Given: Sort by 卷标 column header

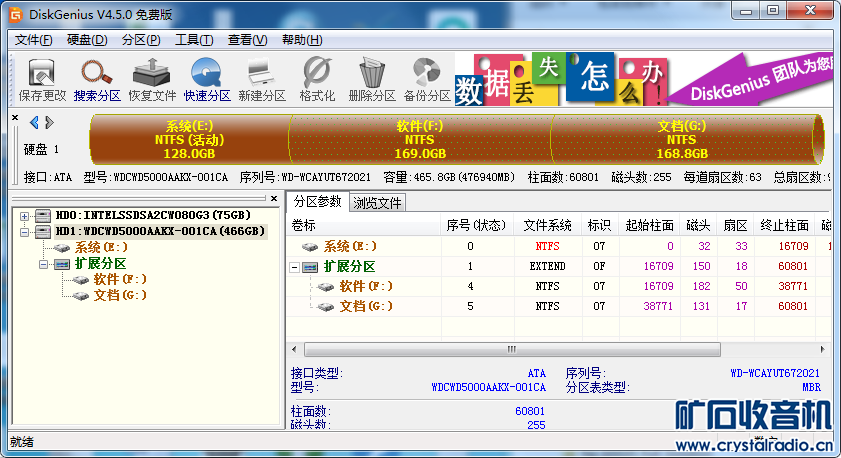Looking at the screenshot, I should [364, 225].
